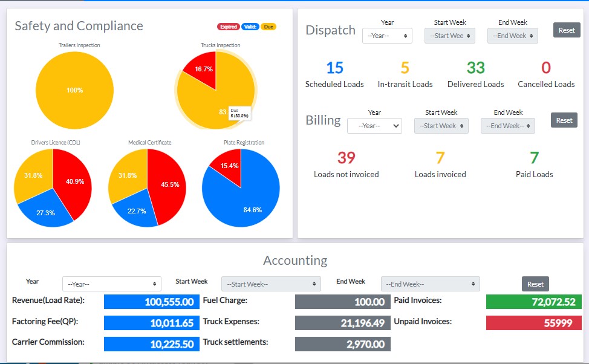Open the Accounting Year dropdown
Viewport: 589px width, 364px height.
112,284
